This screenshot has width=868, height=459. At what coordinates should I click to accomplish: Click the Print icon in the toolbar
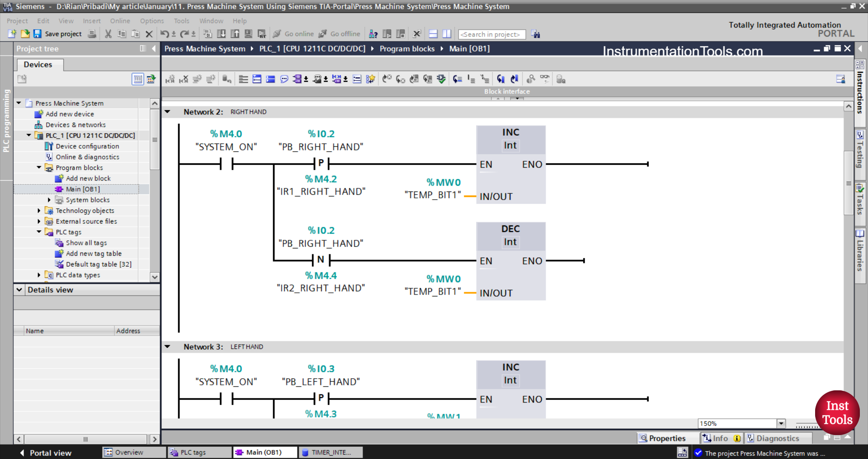tap(92, 34)
